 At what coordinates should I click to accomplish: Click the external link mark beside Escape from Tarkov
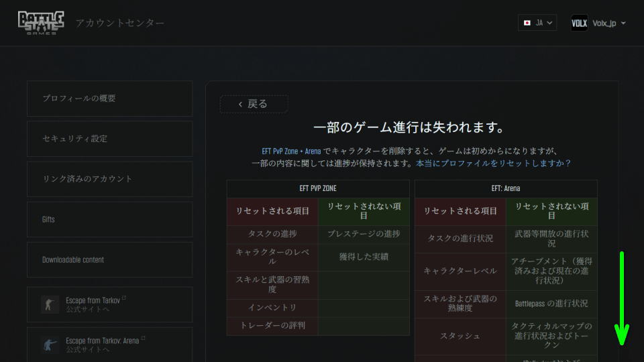[124, 298]
